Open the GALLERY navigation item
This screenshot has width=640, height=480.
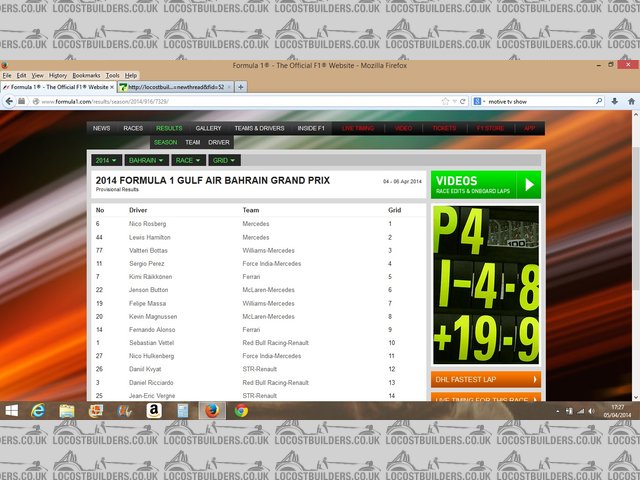pos(208,128)
